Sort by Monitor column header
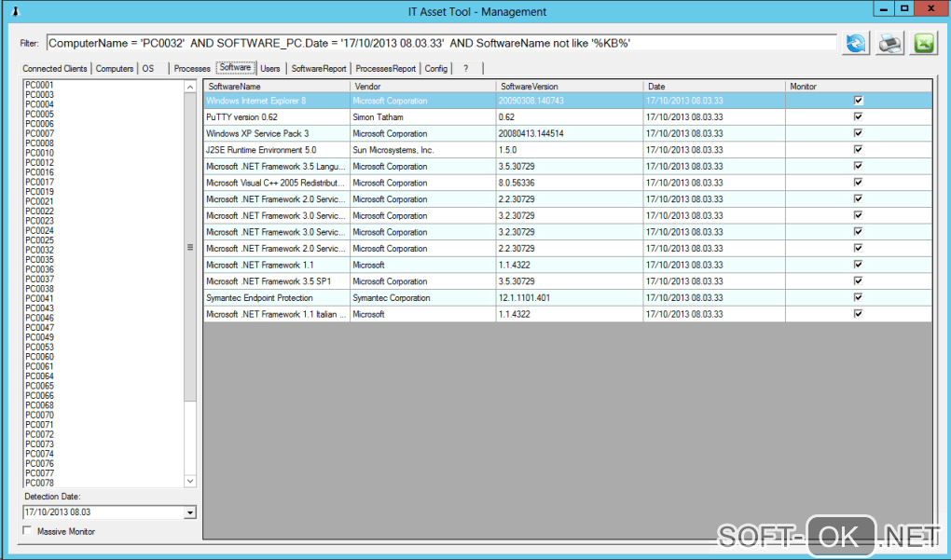This screenshot has height=560, width=951. pyautogui.click(x=858, y=87)
